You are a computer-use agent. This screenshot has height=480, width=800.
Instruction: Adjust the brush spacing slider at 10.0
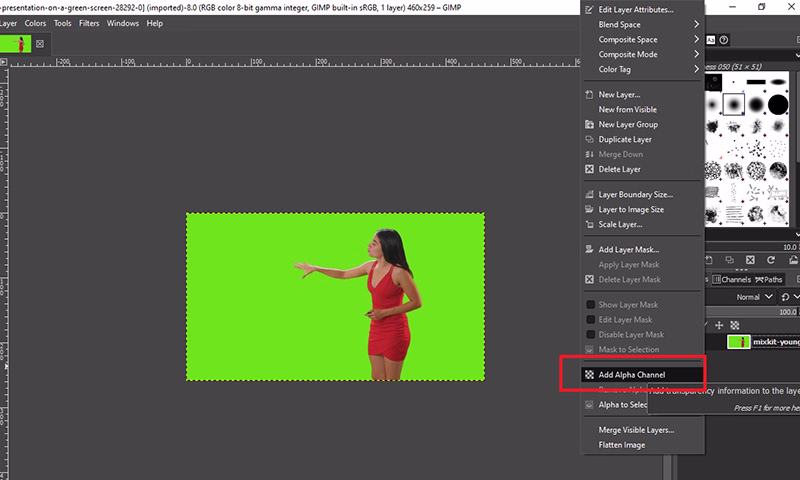(753, 247)
